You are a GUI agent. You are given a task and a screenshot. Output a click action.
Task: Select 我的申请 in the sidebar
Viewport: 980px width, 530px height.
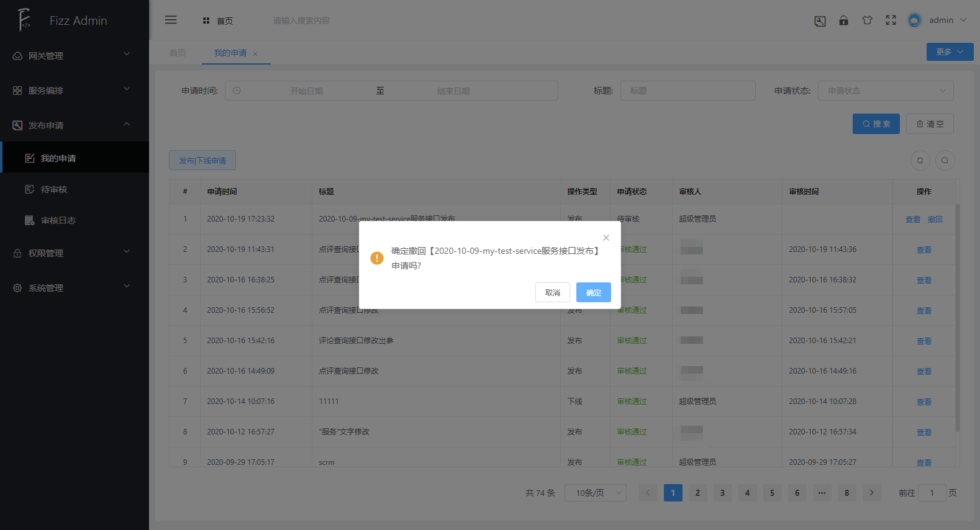(75, 158)
